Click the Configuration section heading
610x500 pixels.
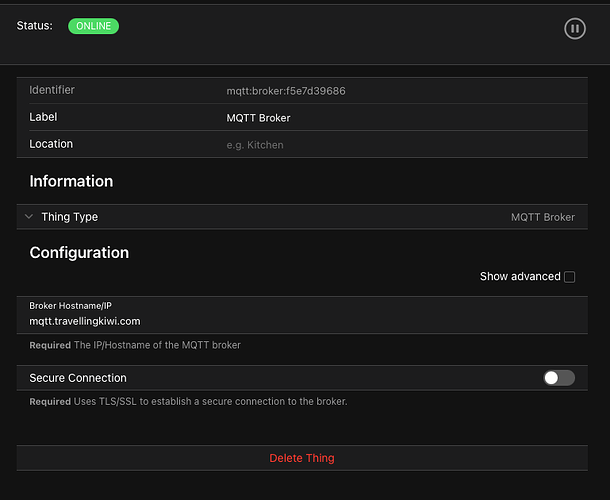coord(79,253)
